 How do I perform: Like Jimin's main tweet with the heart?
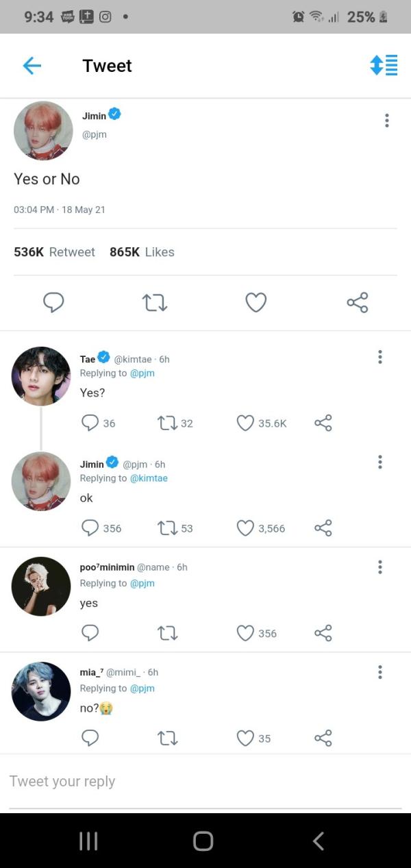256,302
